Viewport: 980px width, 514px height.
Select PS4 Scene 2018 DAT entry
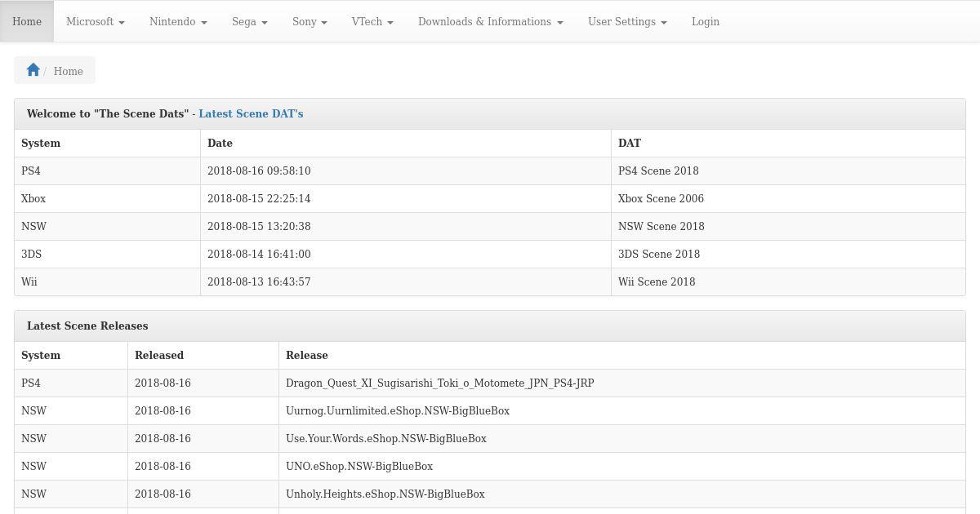click(658, 171)
